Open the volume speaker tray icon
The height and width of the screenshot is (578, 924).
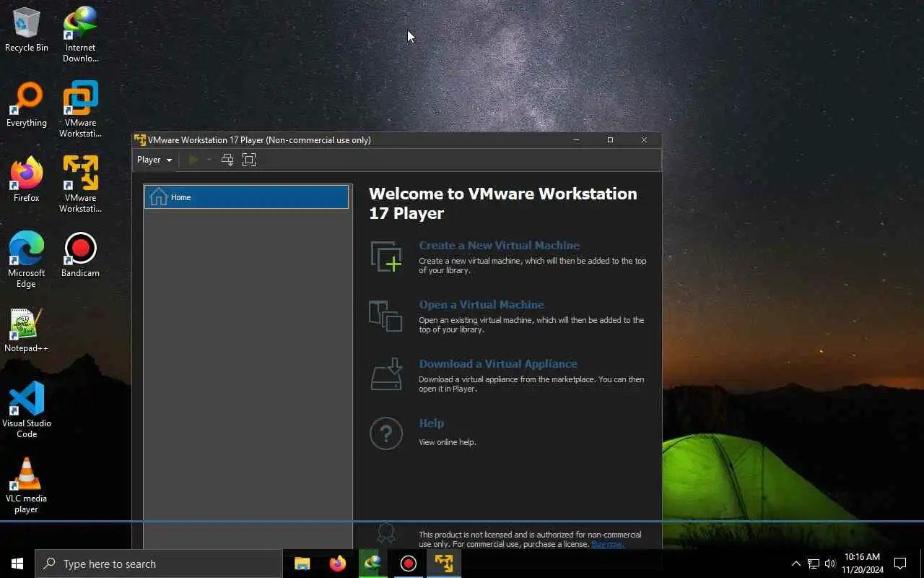tap(830, 564)
